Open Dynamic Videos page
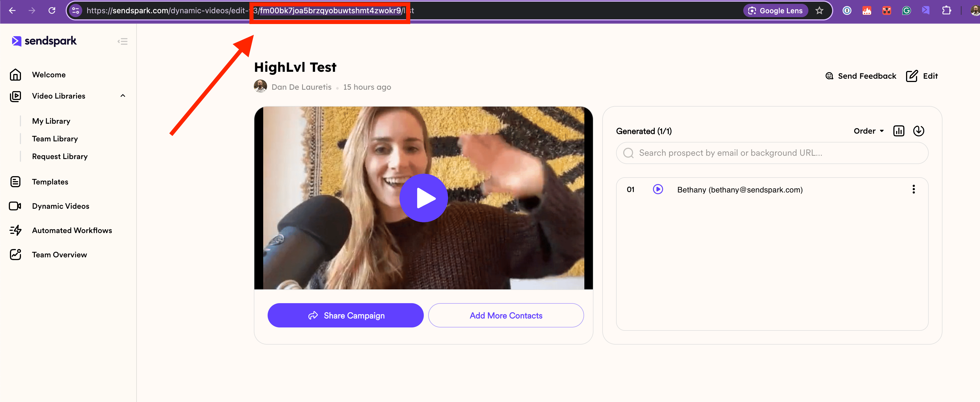Screen dimensions: 980x402 tap(60, 206)
